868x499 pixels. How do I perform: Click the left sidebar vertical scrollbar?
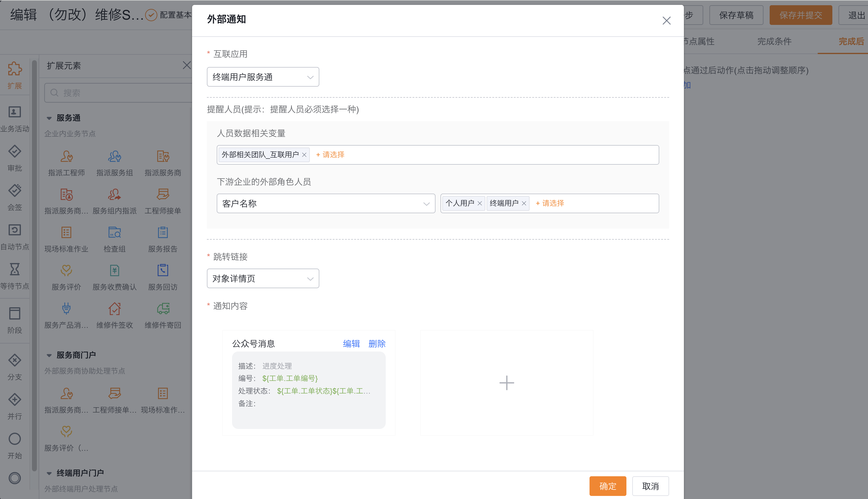tap(34, 265)
